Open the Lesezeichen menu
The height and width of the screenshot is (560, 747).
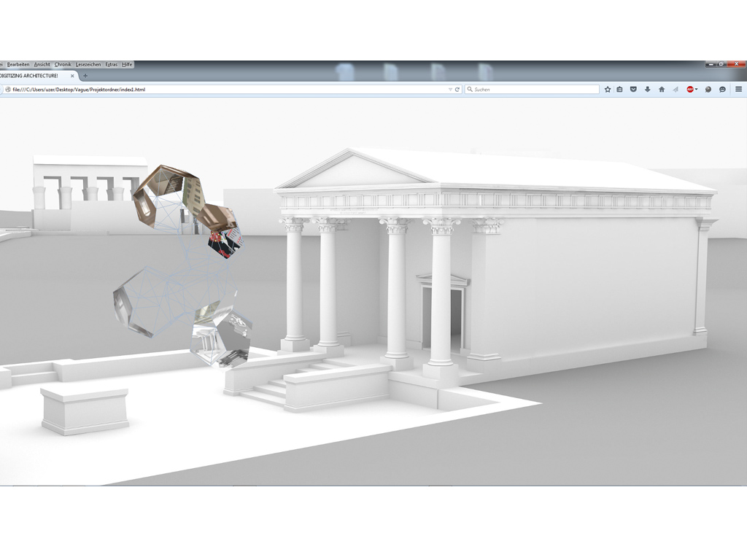[88, 64]
